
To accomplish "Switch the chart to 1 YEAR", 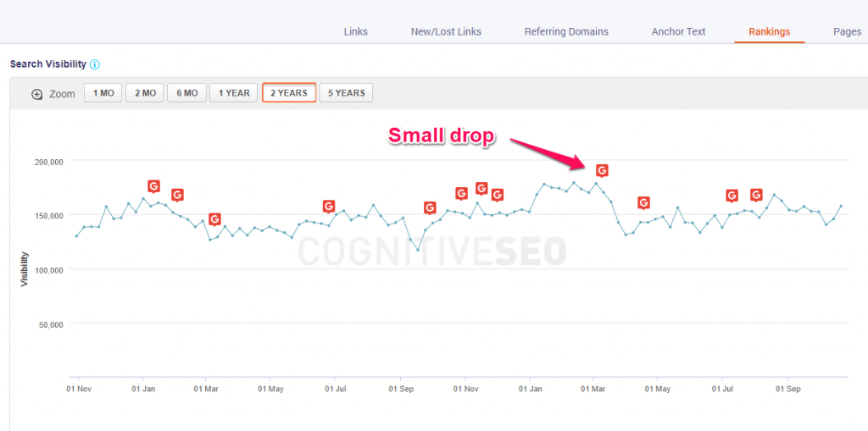I will [234, 93].
